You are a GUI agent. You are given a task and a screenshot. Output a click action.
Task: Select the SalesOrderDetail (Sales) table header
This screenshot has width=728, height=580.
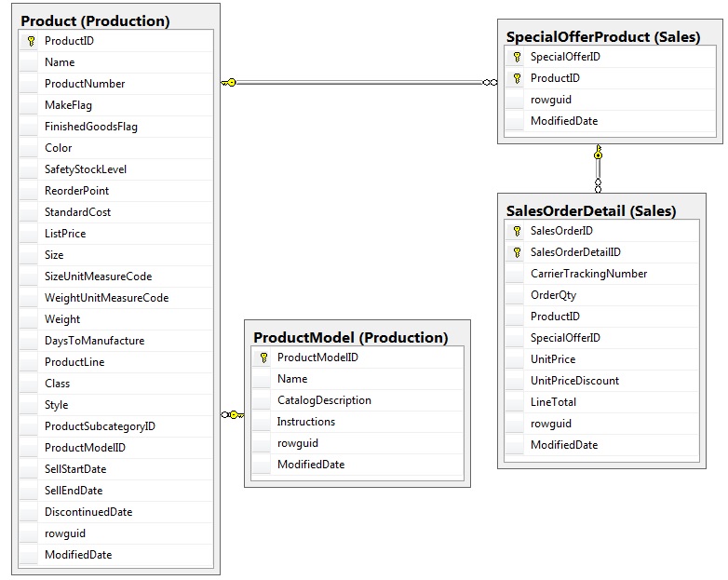591,210
